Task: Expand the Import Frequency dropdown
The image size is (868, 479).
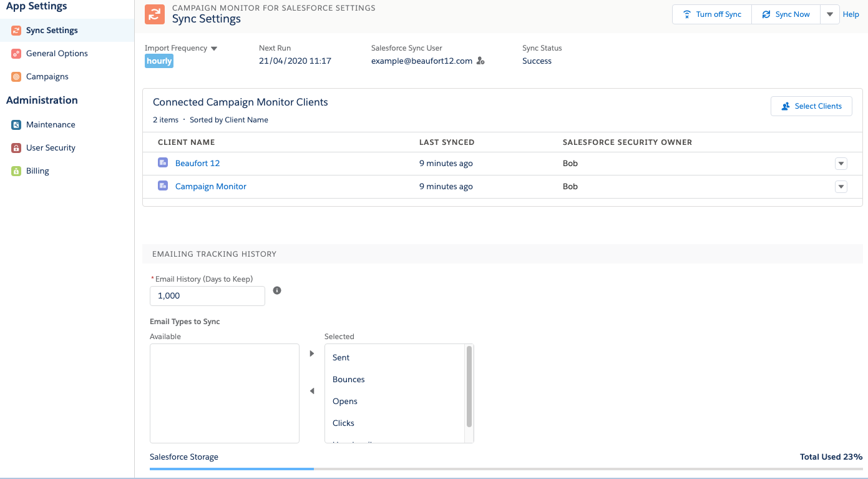Action: pos(214,49)
